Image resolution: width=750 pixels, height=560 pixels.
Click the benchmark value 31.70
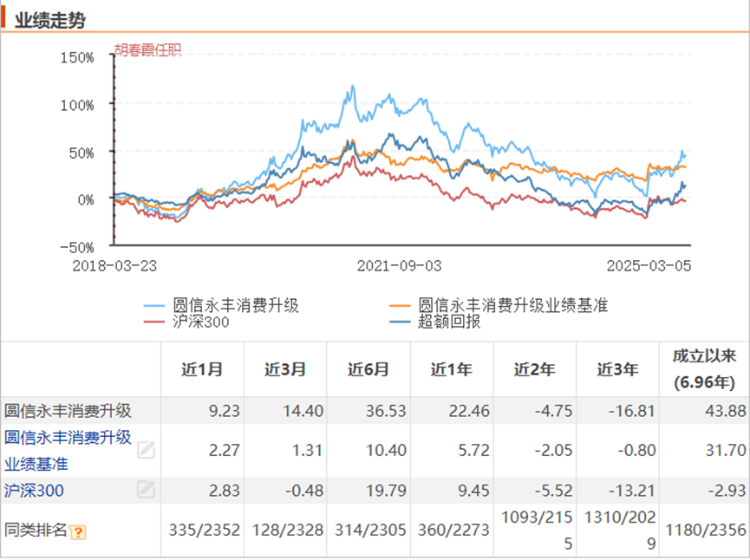[x=725, y=450]
